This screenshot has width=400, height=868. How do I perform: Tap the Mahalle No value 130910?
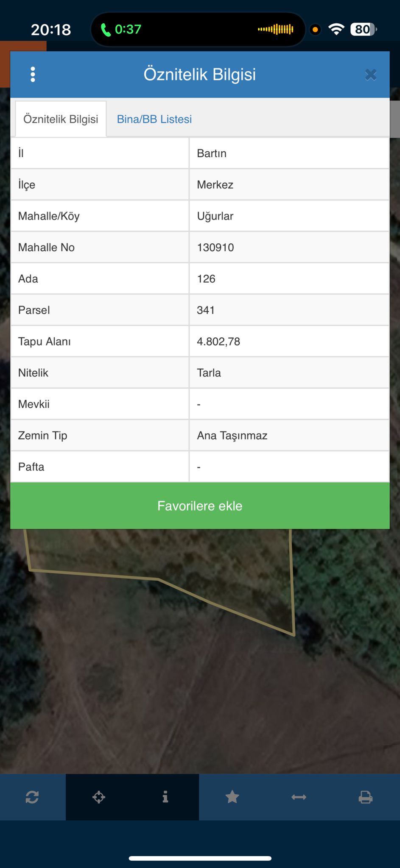click(215, 248)
